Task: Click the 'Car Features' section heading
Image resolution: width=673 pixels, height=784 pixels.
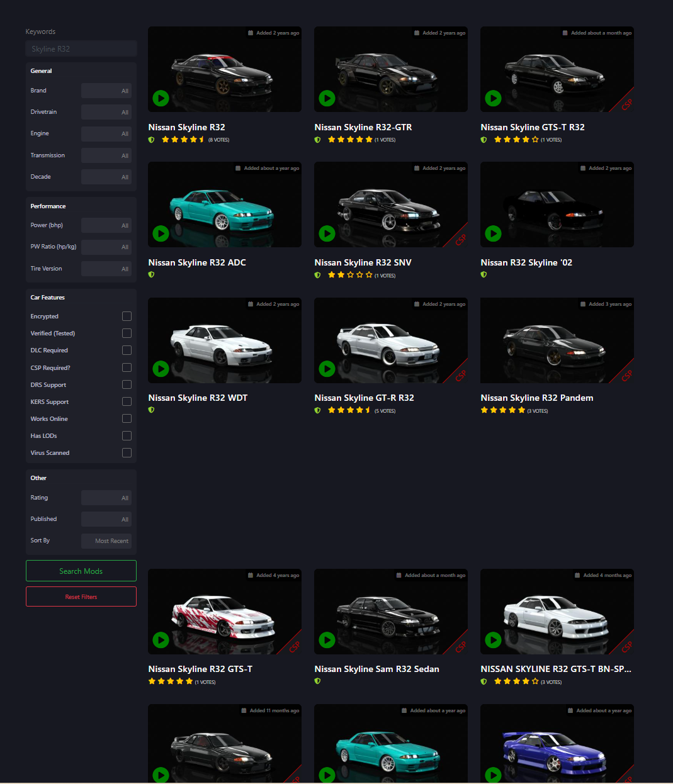Action: (x=47, y=297)
